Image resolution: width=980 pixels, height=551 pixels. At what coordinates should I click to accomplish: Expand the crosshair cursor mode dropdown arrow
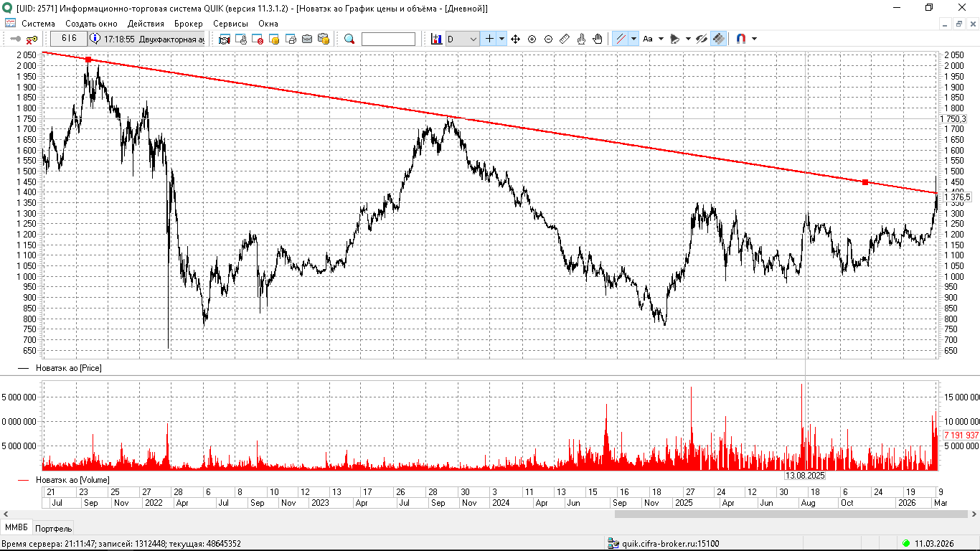[x=501, y=39]
